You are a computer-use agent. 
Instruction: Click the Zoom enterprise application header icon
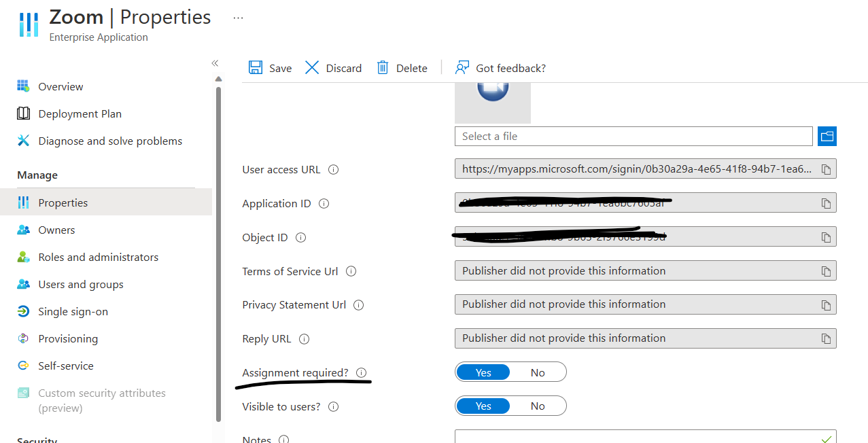pyautogui.click(x=29, y=24)
